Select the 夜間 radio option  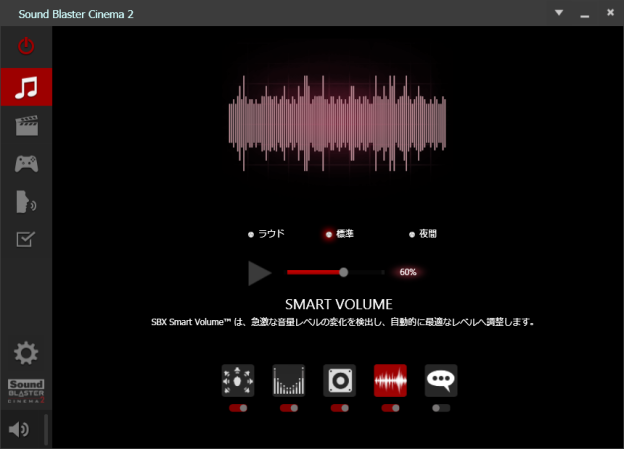tap(423, 234)
